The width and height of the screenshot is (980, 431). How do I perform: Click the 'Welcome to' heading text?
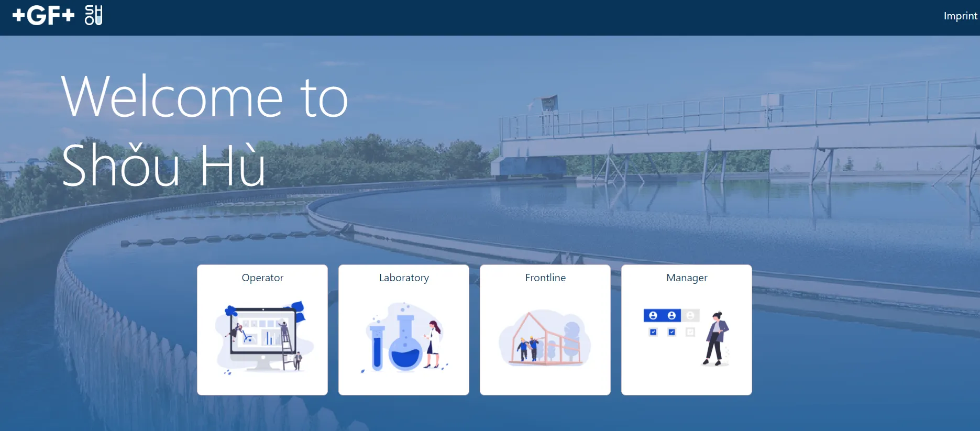[205, 96]
